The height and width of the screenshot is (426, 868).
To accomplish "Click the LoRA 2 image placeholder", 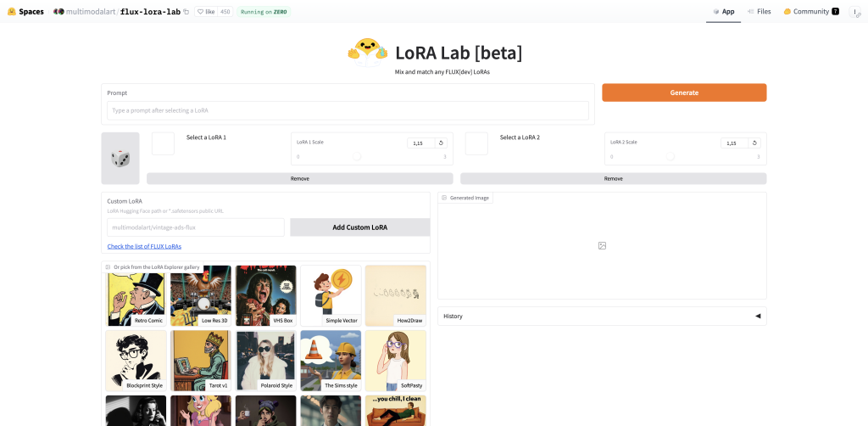I will 476,143.
